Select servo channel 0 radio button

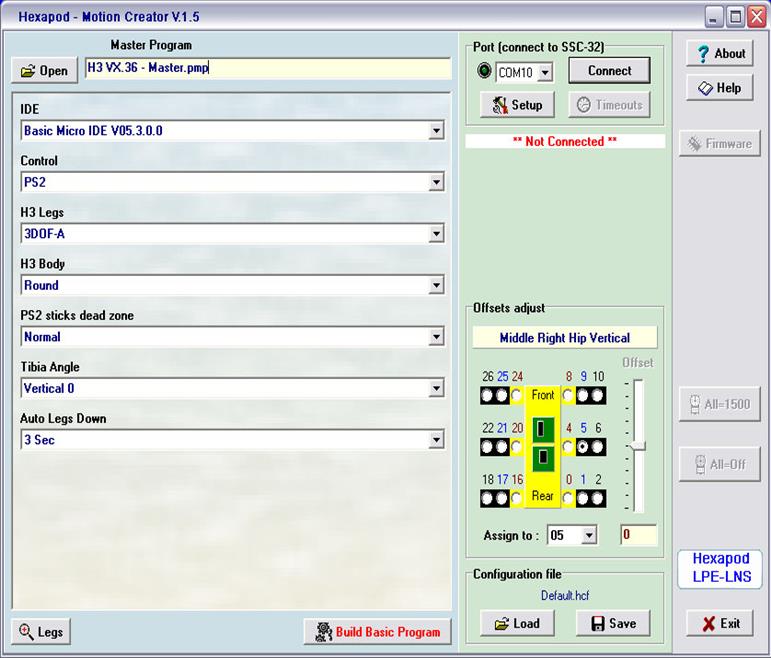point(568,499)
